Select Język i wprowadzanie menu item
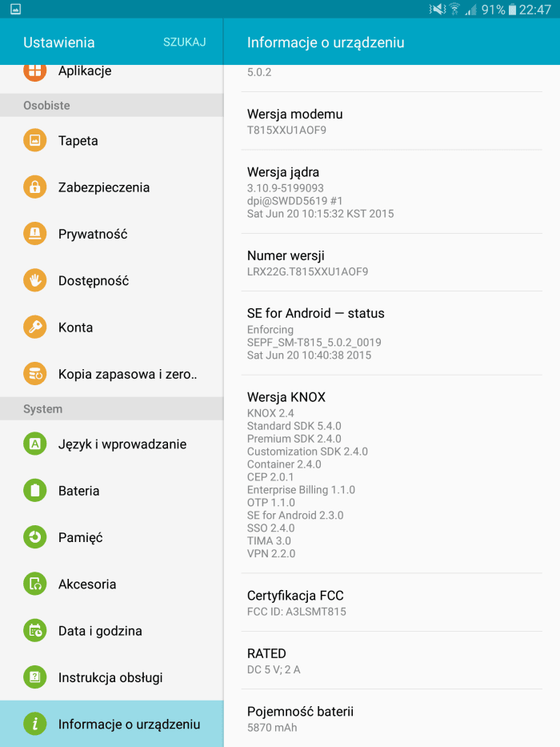This screenshot has height=747, width=560. coord(111,444)
